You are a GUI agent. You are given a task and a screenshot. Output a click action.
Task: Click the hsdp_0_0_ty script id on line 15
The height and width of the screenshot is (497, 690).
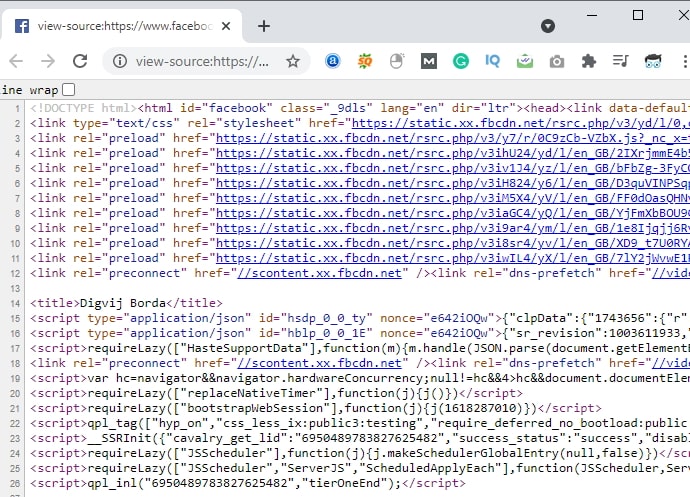[326, 318]
